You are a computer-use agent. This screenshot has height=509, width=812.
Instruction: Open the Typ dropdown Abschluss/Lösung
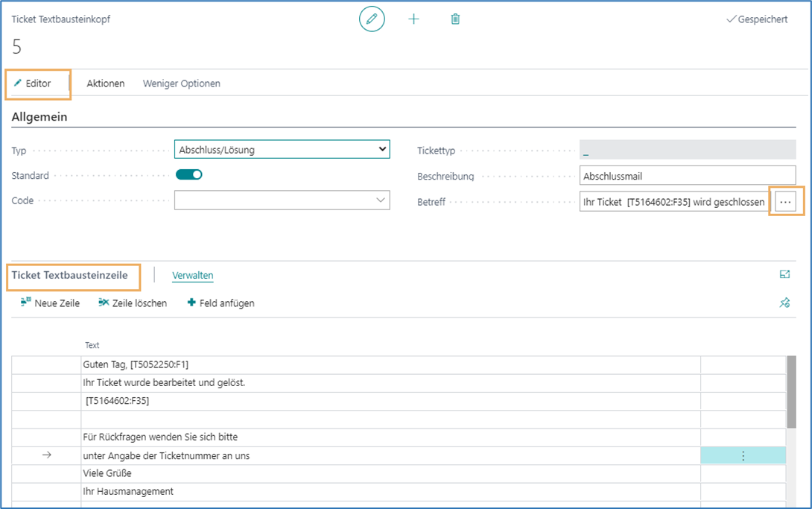click(x=282, y=150)
